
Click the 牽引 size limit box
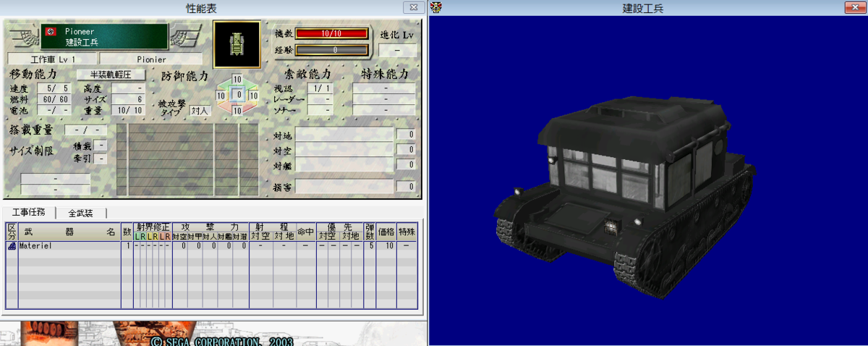point(101,158)
